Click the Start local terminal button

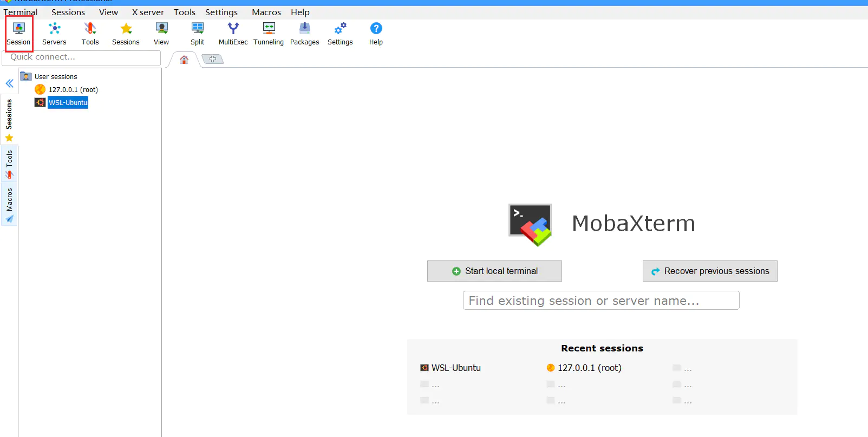494,271
